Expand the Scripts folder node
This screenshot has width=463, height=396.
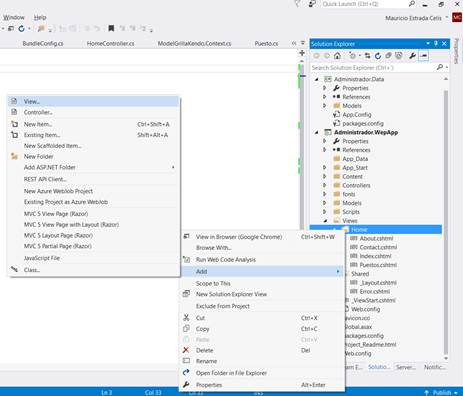click(x=325, y=212)
